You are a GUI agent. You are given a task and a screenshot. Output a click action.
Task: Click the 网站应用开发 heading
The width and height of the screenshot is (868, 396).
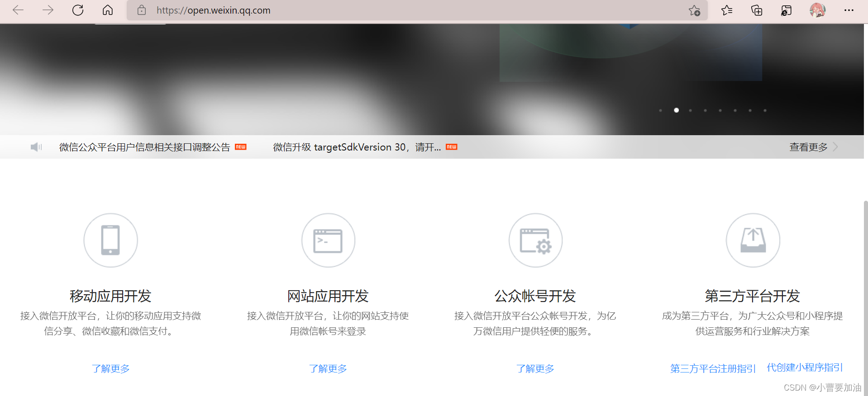point(328,296)
